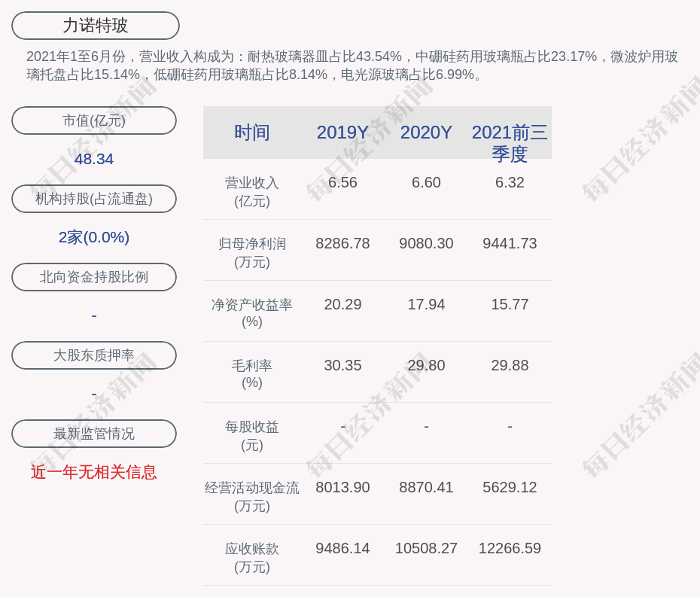Select gross margin value 29.80
Image resolution: width=700 pixels, height=597 pixels.
point(426,365)
